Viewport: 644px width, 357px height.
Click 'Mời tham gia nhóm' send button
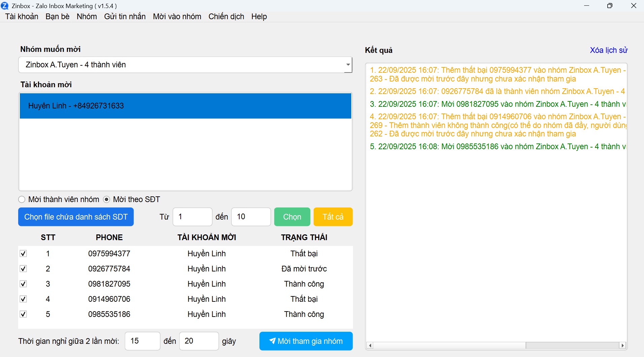click(x=306, y=341)
